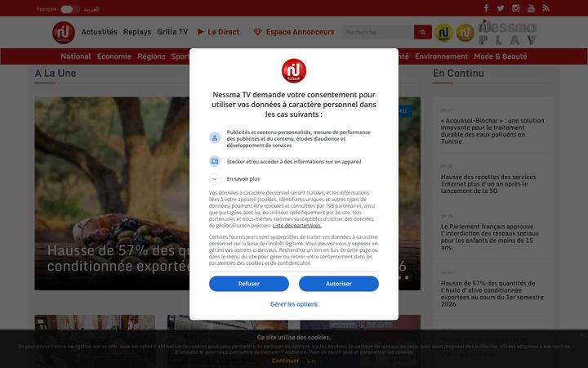Click the 'A La Une' heading
This screenshot has height=368, width=588.
(x=56, y=74)
